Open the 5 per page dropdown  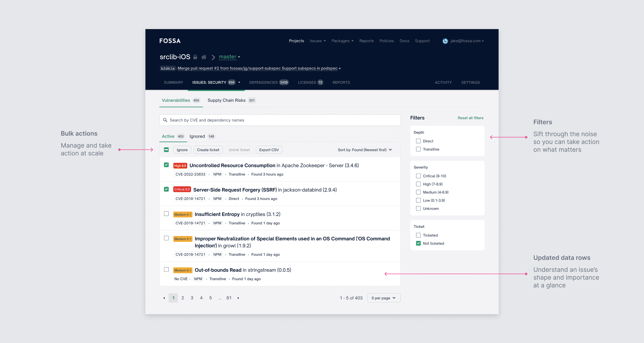(x=384, y=298)
